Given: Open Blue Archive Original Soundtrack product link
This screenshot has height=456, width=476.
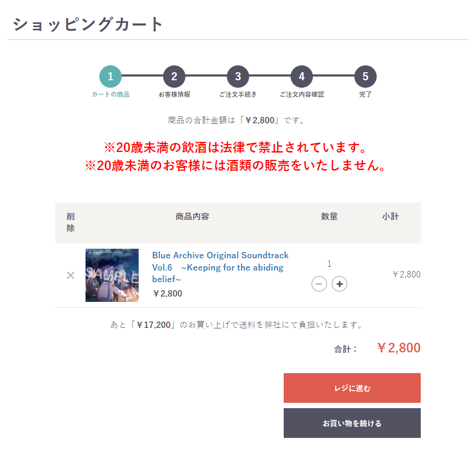Looking at the screenshot, I should point(220,267).
